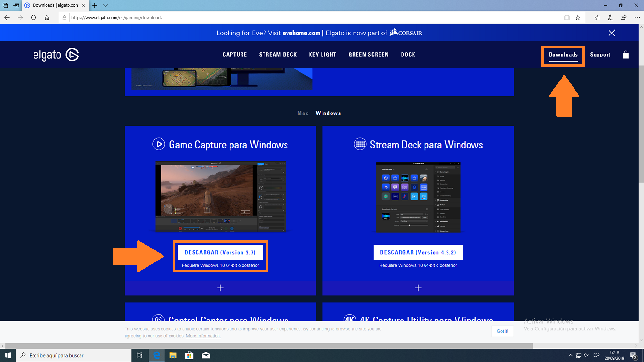Click the Elgato logo in header
This screenshot has height=362, width=644.
[x=56, y=55]
